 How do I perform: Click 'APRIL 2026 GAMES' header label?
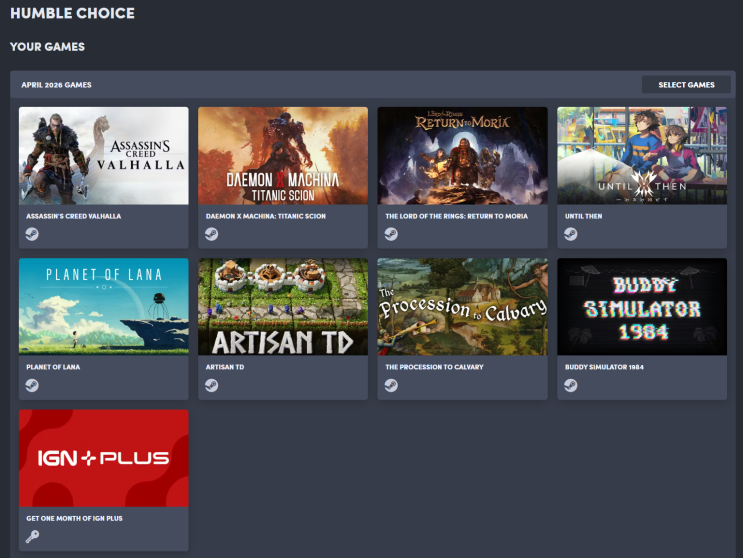56,85
